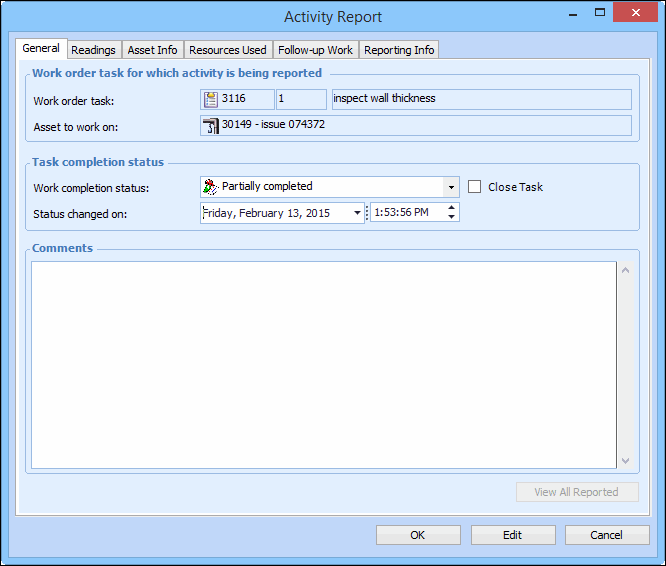Click the work order number 3116 field

click(x=237, y=99)
